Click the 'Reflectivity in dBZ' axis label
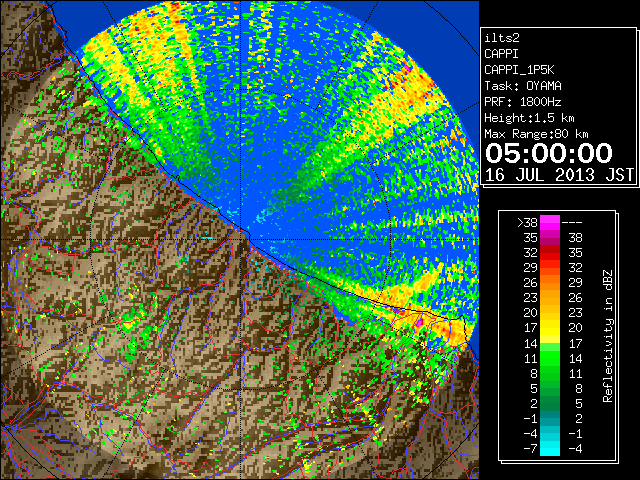This screenshot has height=480, width=640. [x=608, y=336]
